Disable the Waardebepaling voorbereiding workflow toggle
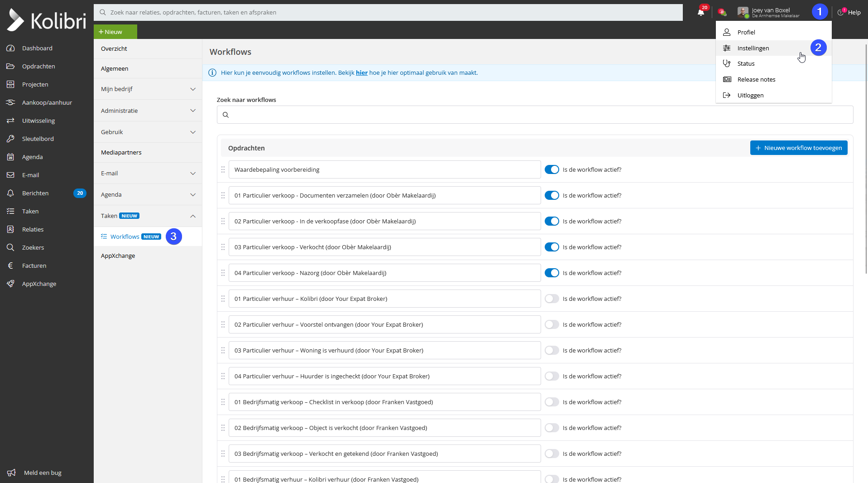Image resolution: width=868 pixels, height=483 pixels. (x=551, y=169)
